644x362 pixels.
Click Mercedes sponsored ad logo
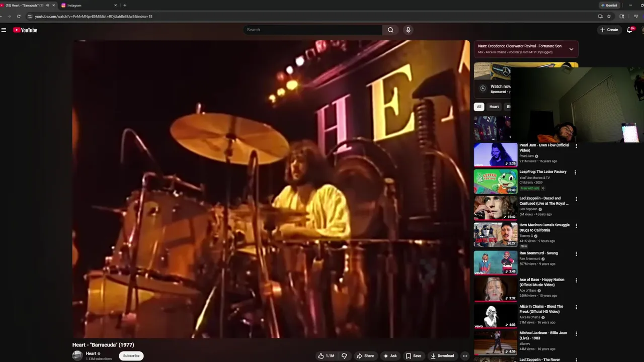click(483, 88)
